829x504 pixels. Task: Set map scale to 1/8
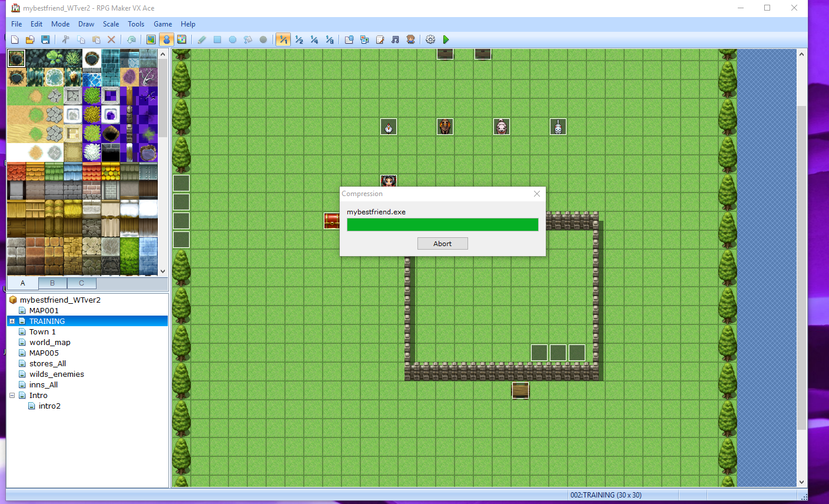coord(329,39)
